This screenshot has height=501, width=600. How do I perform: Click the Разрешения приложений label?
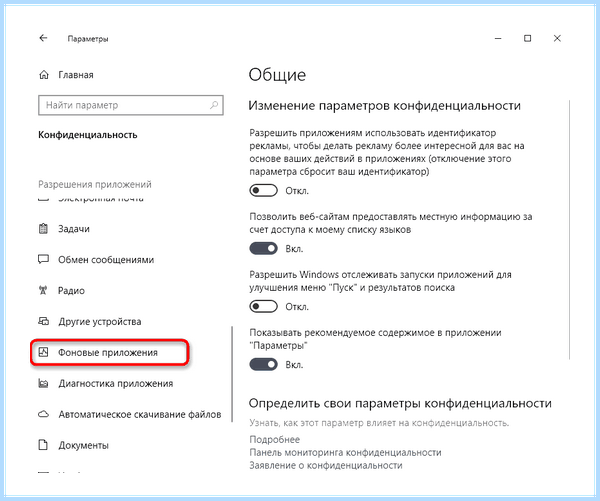[95, 184]
